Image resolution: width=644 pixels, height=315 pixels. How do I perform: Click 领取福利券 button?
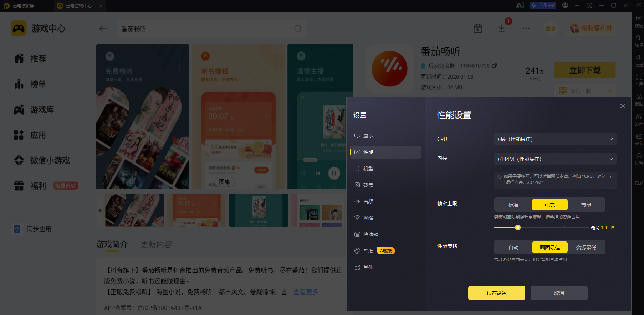(x=591, y=28)
